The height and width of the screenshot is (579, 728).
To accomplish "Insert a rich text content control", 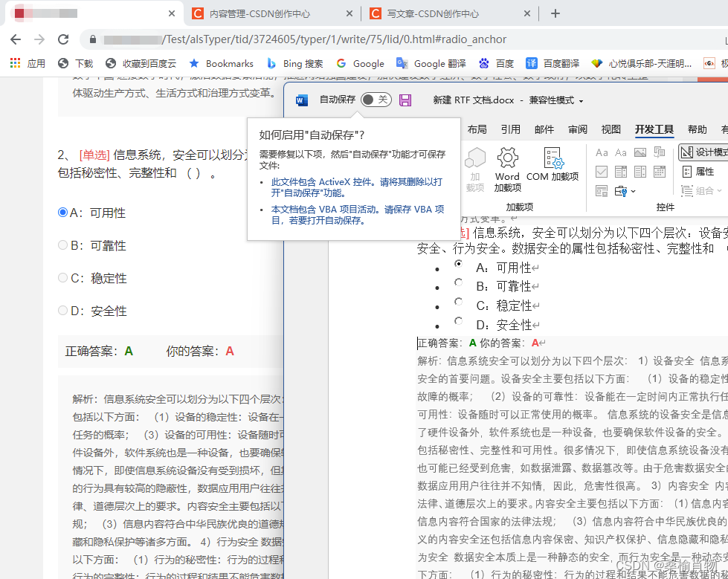I will [602, 152].
